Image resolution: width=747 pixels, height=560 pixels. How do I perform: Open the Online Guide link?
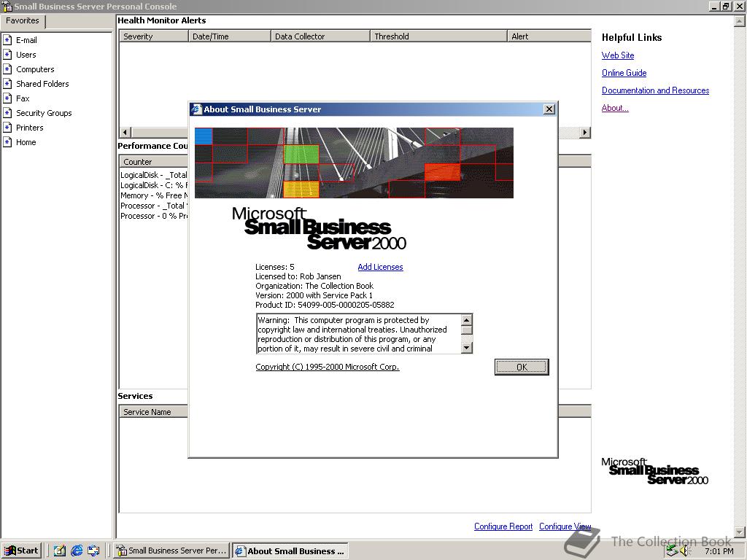[624, 73]
